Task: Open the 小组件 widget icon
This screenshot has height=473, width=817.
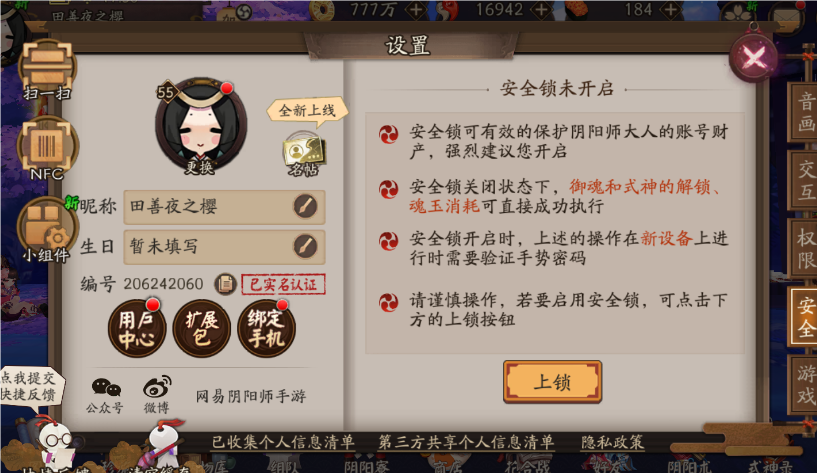Action: click(46, 229)
